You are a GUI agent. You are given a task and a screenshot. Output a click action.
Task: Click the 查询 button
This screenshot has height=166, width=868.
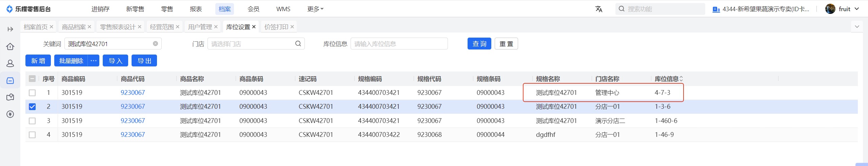coord(479,44)
